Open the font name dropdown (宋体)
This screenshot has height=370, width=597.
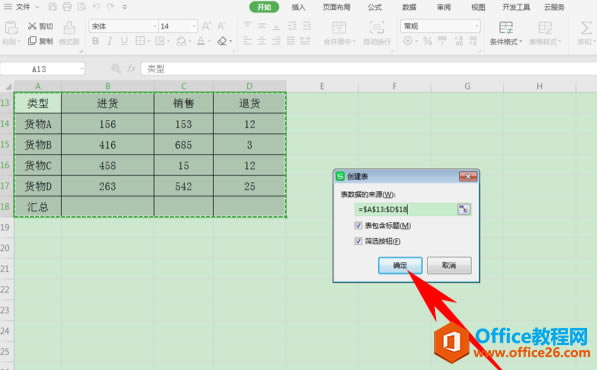[x=155, y=26]
